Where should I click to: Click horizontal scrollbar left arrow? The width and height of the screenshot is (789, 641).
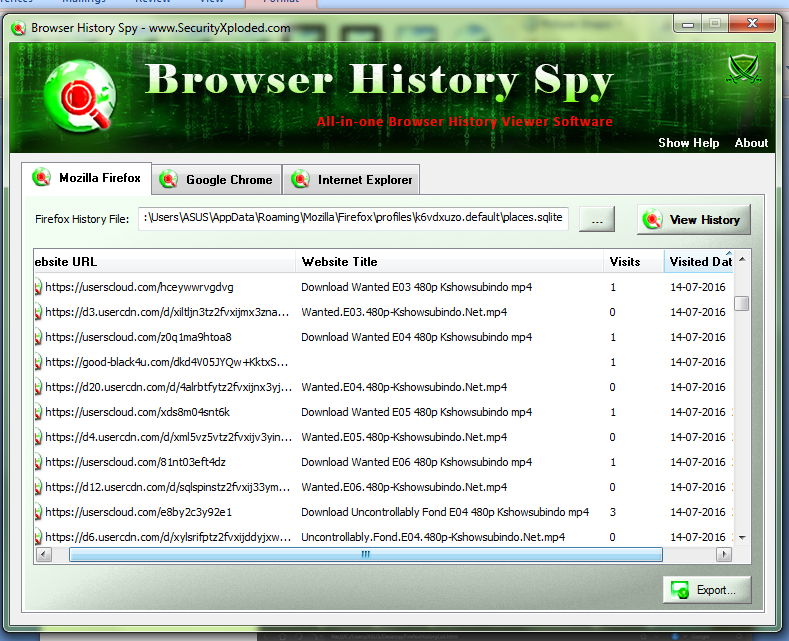click(x=44, y=554)
